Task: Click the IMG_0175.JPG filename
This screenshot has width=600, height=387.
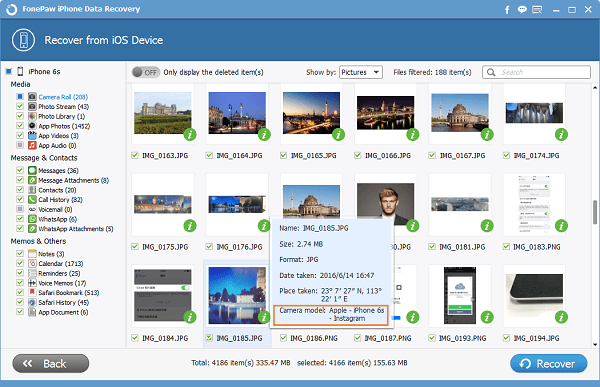Action: pyautogui.click(x=165, y=247)
